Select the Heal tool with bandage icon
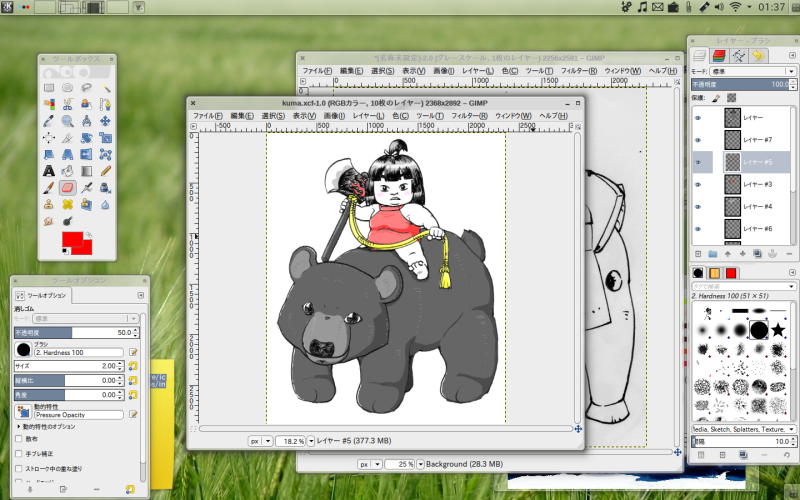This screenshot has height=500, width=800. coord(67,205)
